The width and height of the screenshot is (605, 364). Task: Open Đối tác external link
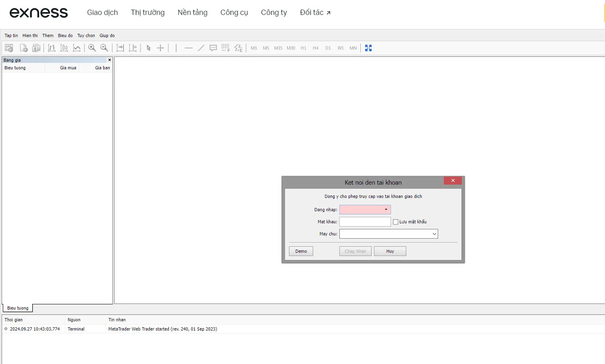pyautogui.click(x=315, y=12)
